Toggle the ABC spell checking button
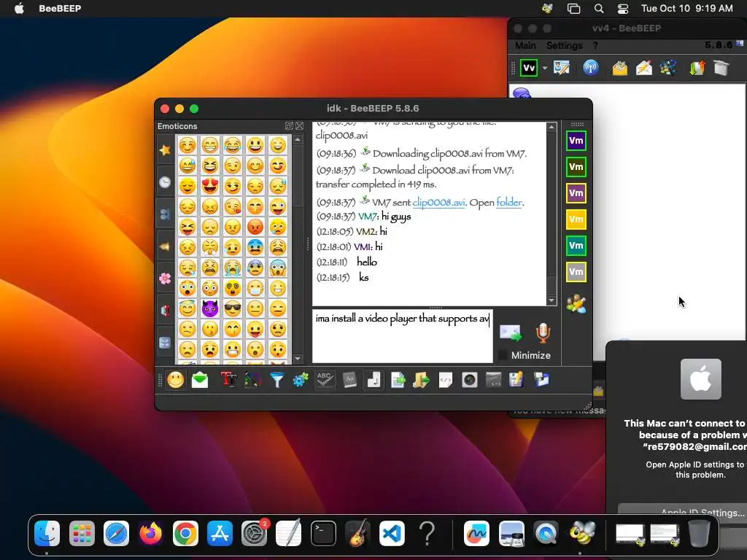The image size is (747, 560). 325,380
